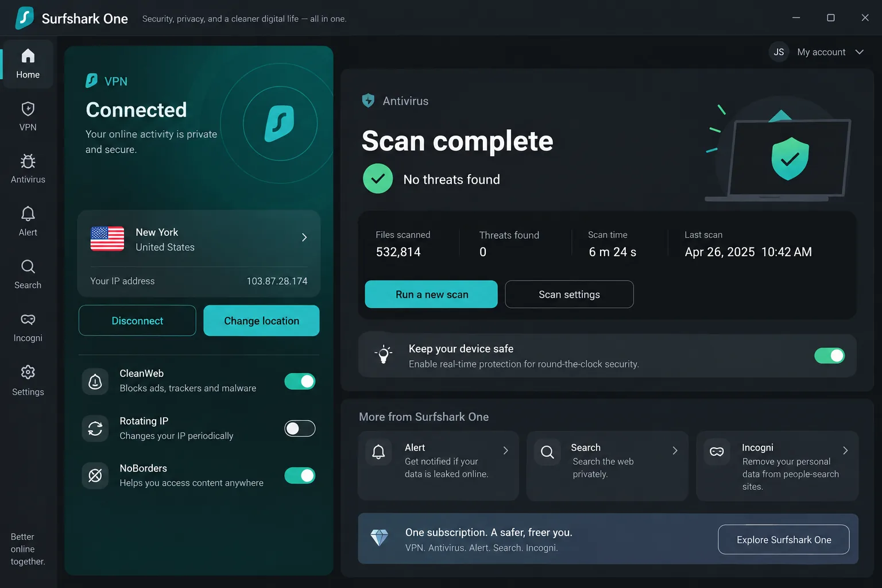Click the laptop shield illustration
Image resolution: width=882 pixels, height=588 pixels.
779,150
